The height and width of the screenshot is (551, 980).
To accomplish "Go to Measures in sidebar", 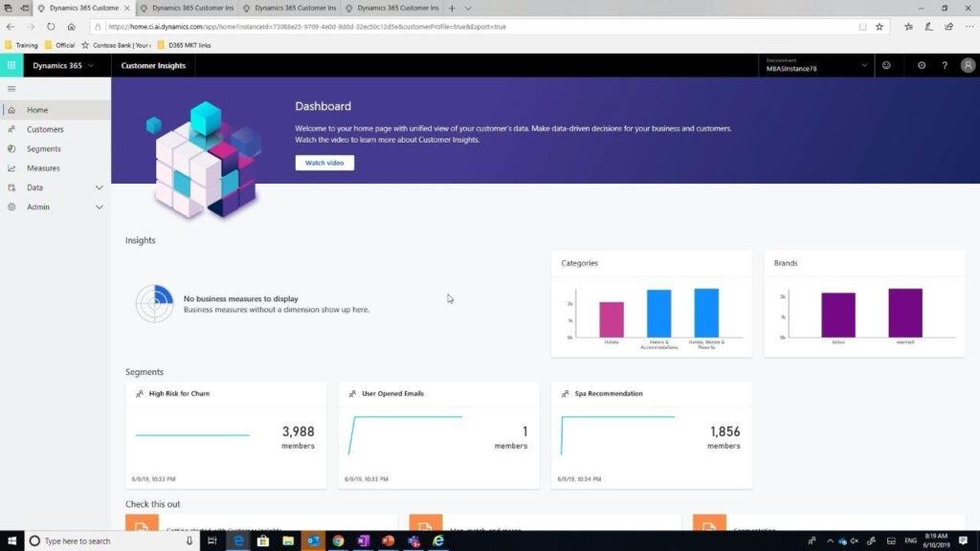I will 43,168.
